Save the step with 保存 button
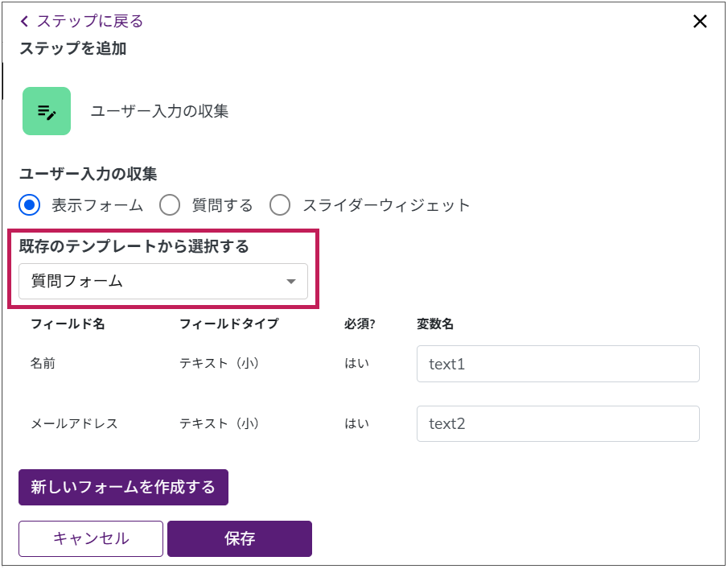This screenshot has height=569, width=728. pyautogui.click(x=240, y=538)
